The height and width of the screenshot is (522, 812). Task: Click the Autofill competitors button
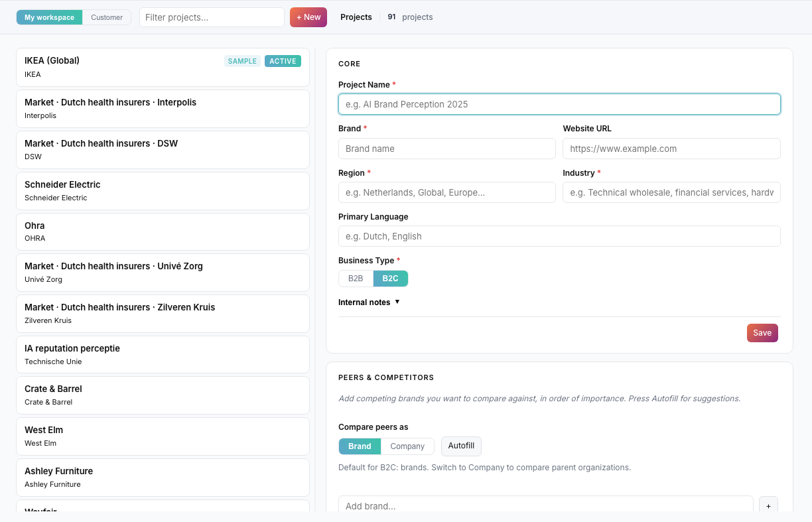(461, 446)
